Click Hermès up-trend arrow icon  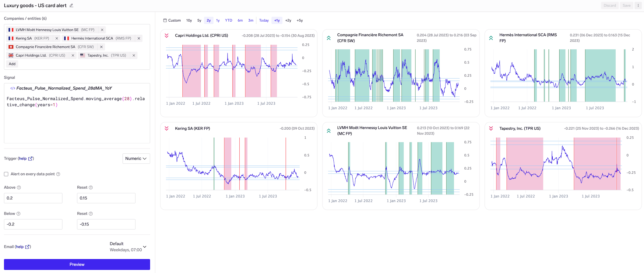coord(491,38)
